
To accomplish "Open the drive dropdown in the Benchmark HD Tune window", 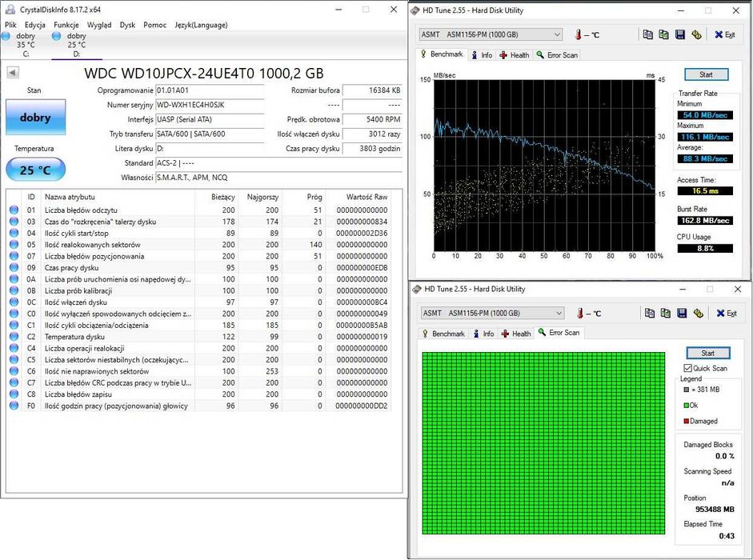I will [491, 34].
